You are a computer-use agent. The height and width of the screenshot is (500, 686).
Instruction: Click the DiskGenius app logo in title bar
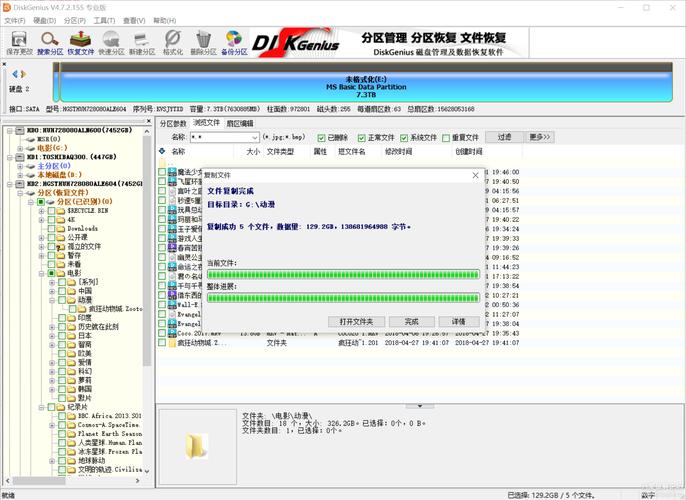click(x=6, y=8)
